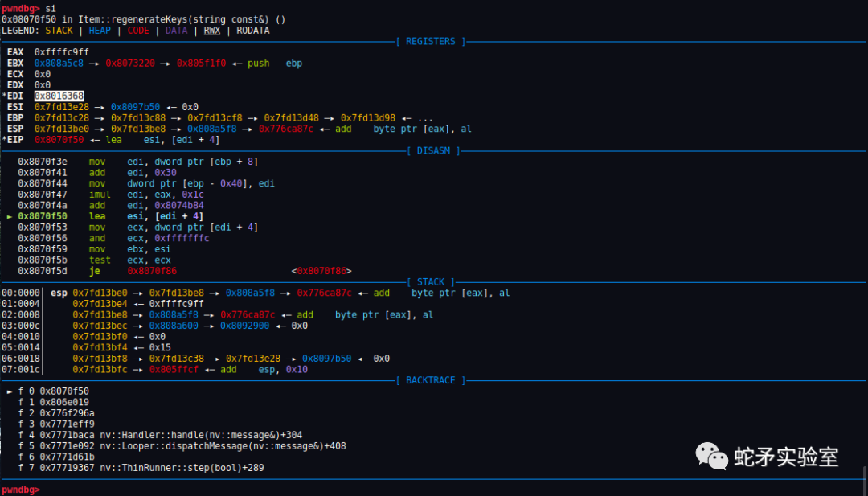Select the 'Item::regenerateKeys(string const&)' function name
868x496 pixels.
point(174,19)
